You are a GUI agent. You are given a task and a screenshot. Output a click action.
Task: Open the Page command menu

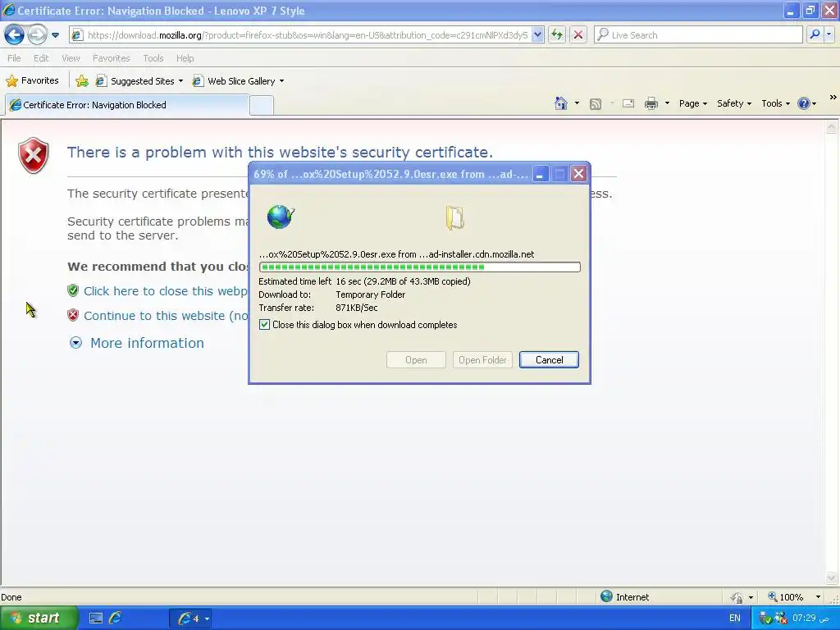click(692, 103)
